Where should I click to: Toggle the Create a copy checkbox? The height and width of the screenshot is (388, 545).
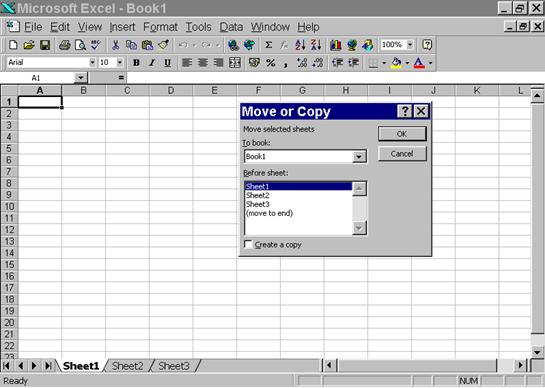248,244
